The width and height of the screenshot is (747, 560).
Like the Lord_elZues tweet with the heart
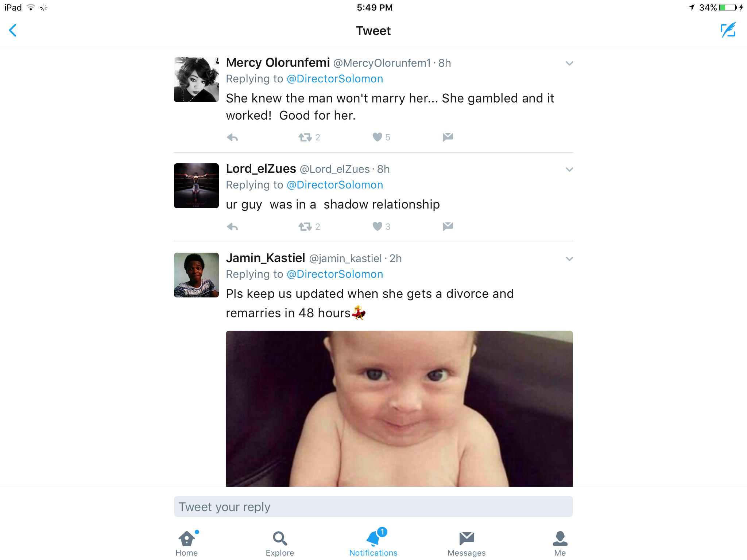tap(378, 226)
